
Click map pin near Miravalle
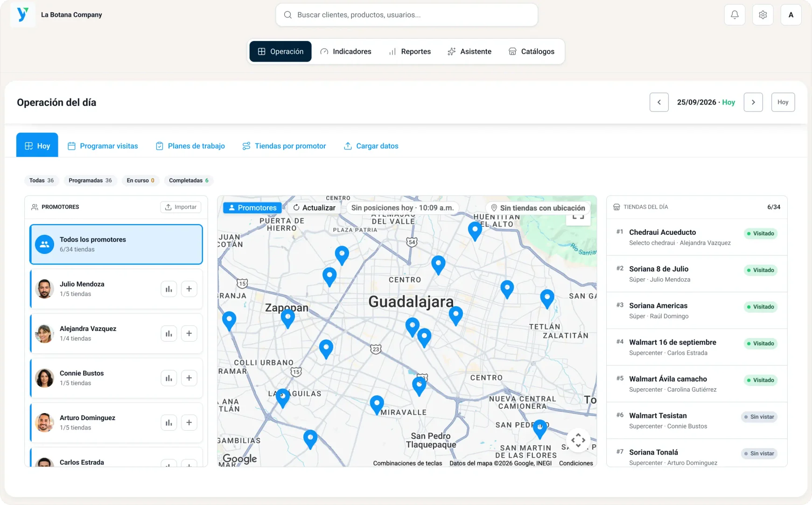click(377, 404)
